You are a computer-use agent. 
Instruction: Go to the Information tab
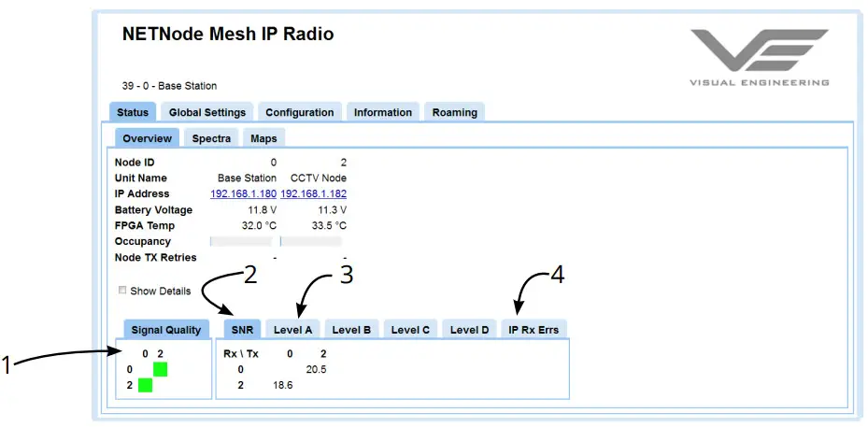[383, 112]
